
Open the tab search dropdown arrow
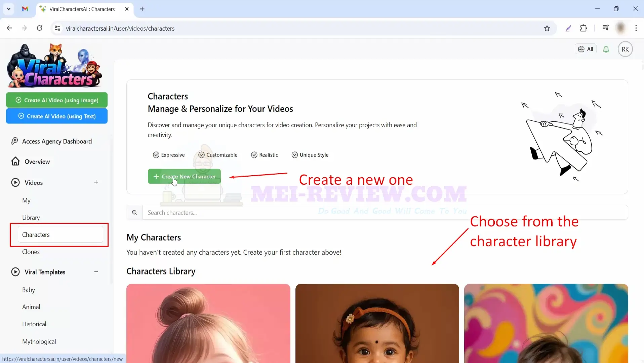click(9, 9)
